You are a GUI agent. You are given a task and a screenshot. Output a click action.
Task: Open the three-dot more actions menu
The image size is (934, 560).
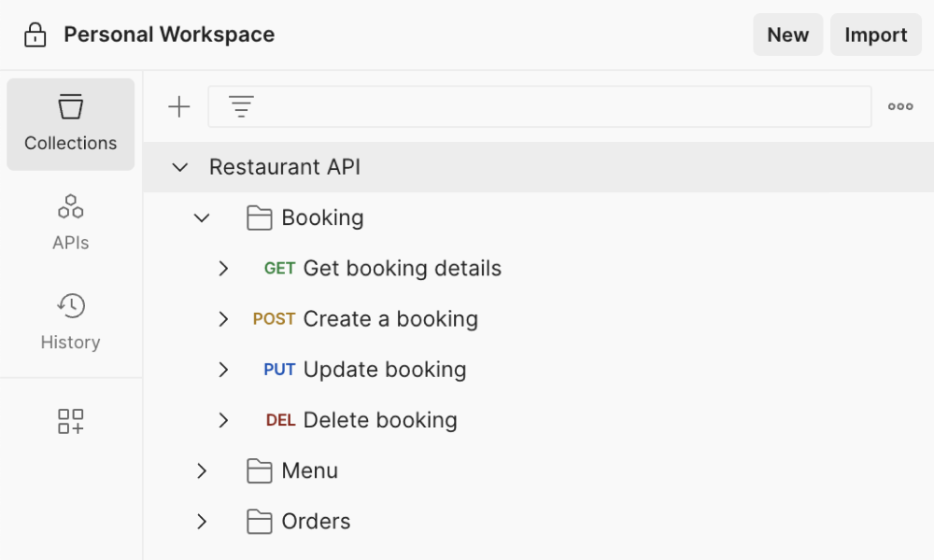point(899,105)
